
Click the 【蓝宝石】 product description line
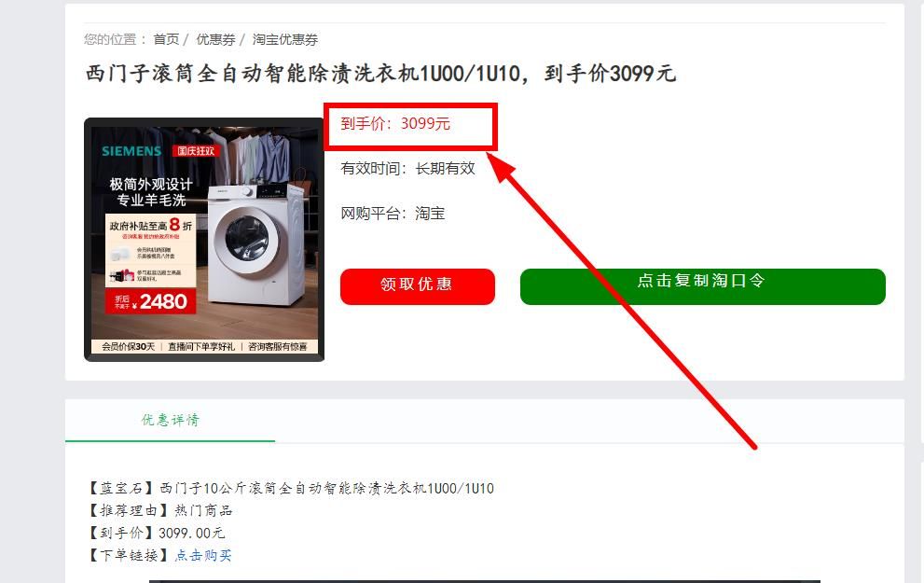[x=291, y=488]
